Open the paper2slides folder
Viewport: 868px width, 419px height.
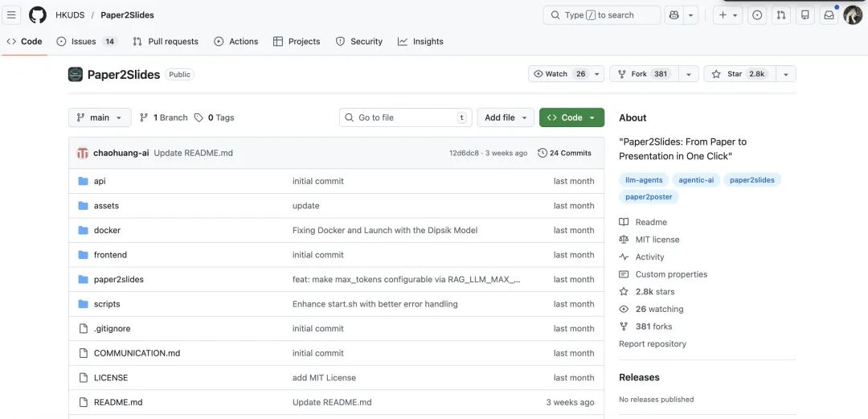(118, 279)
